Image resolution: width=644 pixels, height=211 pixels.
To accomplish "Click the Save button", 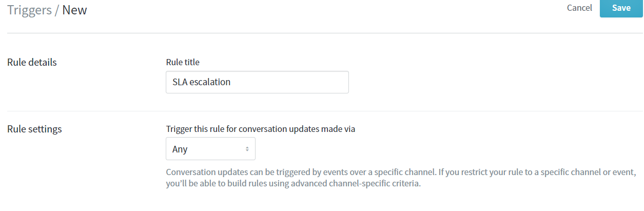I will pyautogui.click(x=621, y=8).
